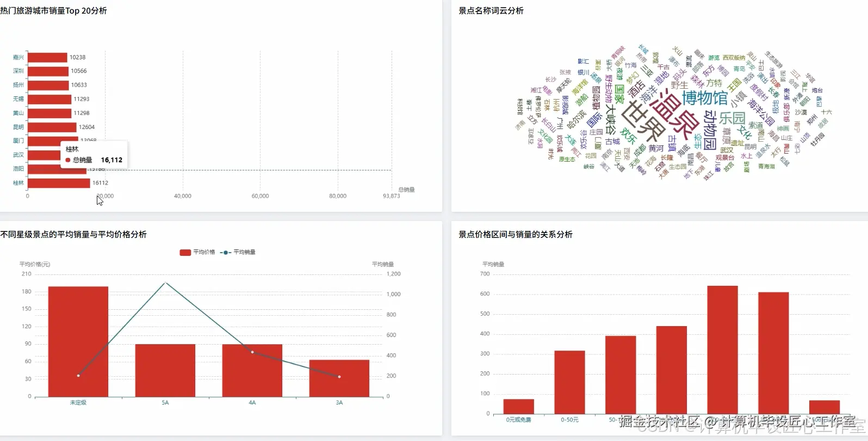Image resolution: width=868 pixels, height=441 pixels.
Task: Click the 乐园 word in the cloud
Action: [732, 118]
